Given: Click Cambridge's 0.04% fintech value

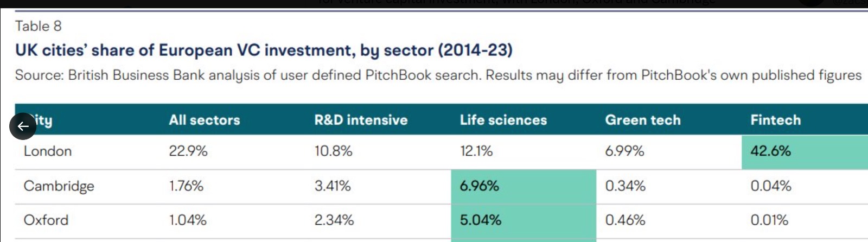Looking at the screenshot, I should [771, 186].
